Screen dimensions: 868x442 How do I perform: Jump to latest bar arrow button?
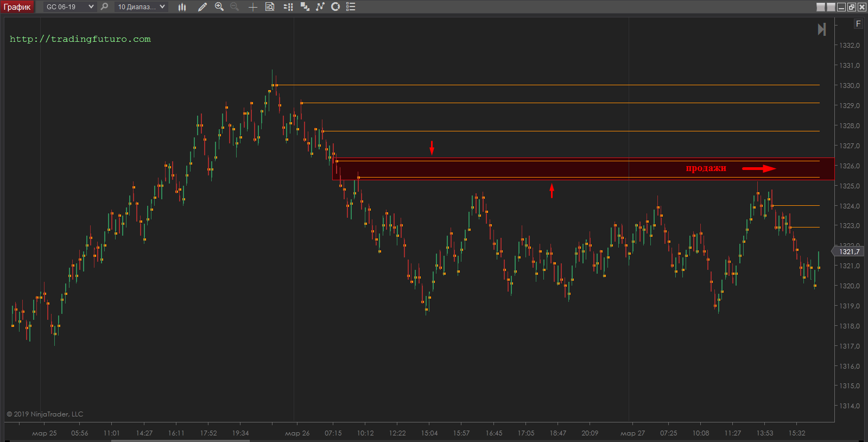822,29
